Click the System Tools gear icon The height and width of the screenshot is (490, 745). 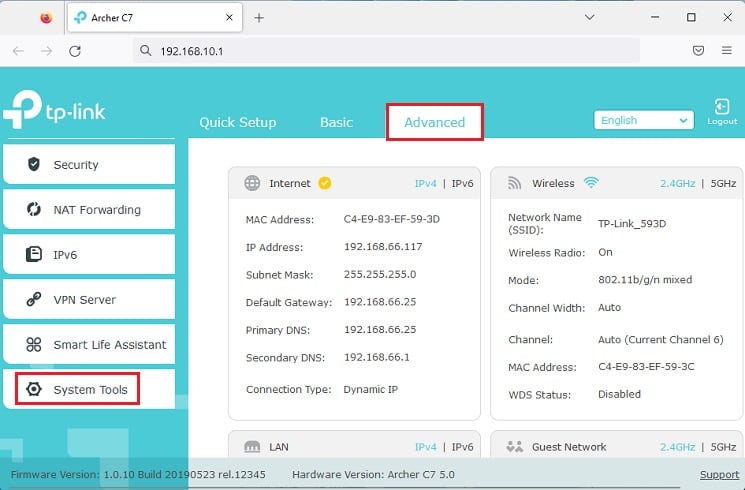pyautogui.click(x=34, y=389)
